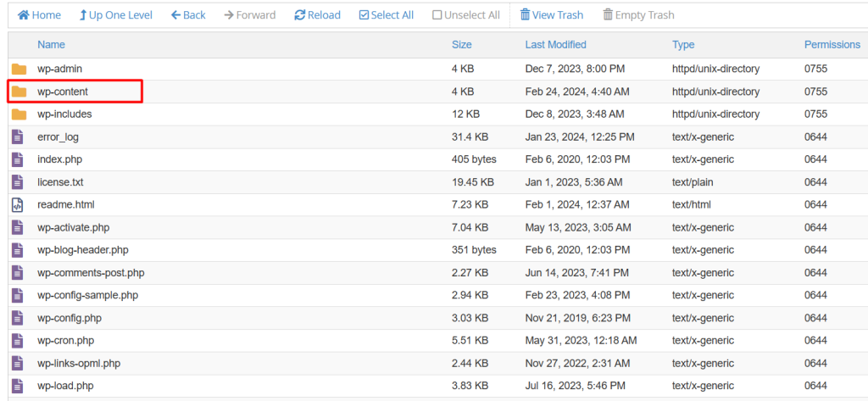This screenshot has height=401, width=868.
Task: Click the wp-admin folder icon
Action: coord(19,69)
